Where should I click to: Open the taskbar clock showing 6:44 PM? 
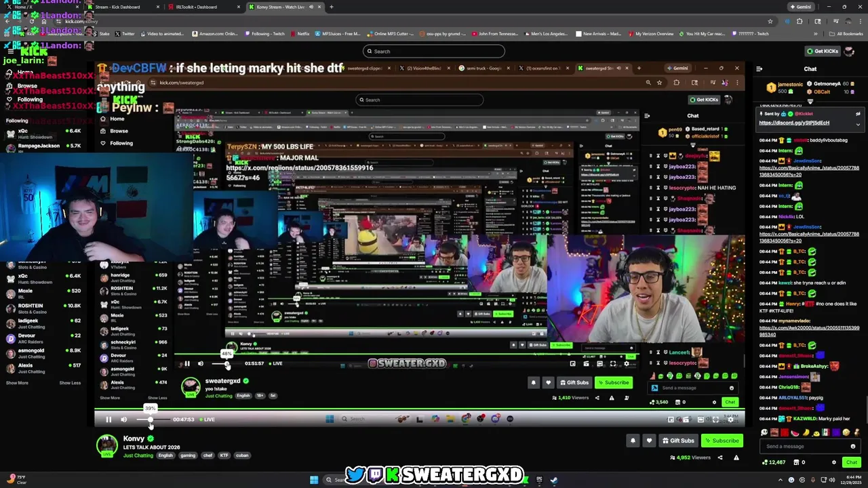click(x=851, y=481)
